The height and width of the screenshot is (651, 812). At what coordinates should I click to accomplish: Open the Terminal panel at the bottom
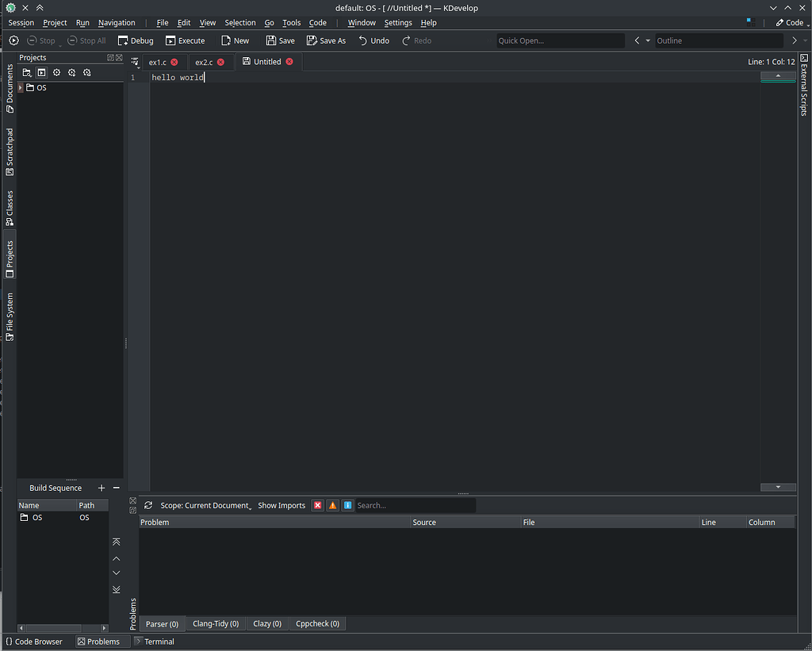pos(154,641)
